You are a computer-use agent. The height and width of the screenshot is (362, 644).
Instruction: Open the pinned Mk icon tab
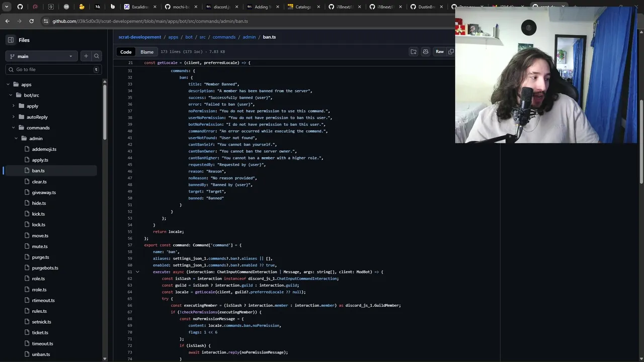[x=97, y=7]
